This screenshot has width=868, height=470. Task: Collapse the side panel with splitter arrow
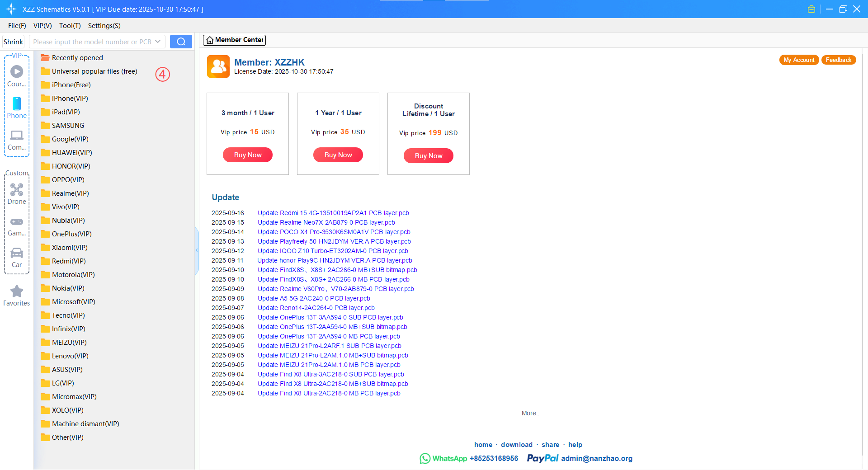tap(197, 250)
